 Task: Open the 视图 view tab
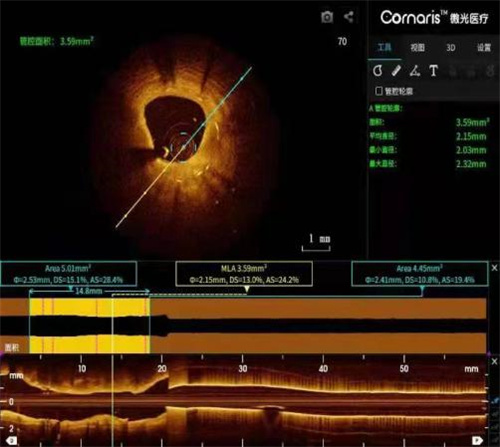pos(417,48)
